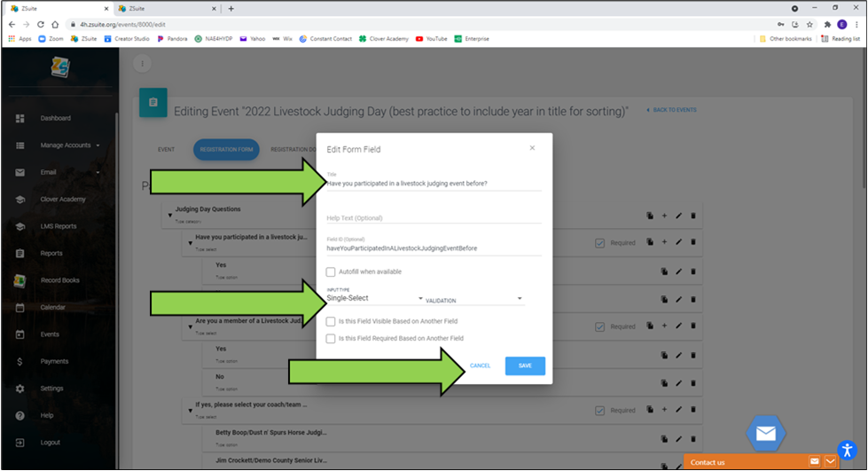Add item under Judging Day Questions
Viewport: 868px width, 471px height.
tap(664, 216)
